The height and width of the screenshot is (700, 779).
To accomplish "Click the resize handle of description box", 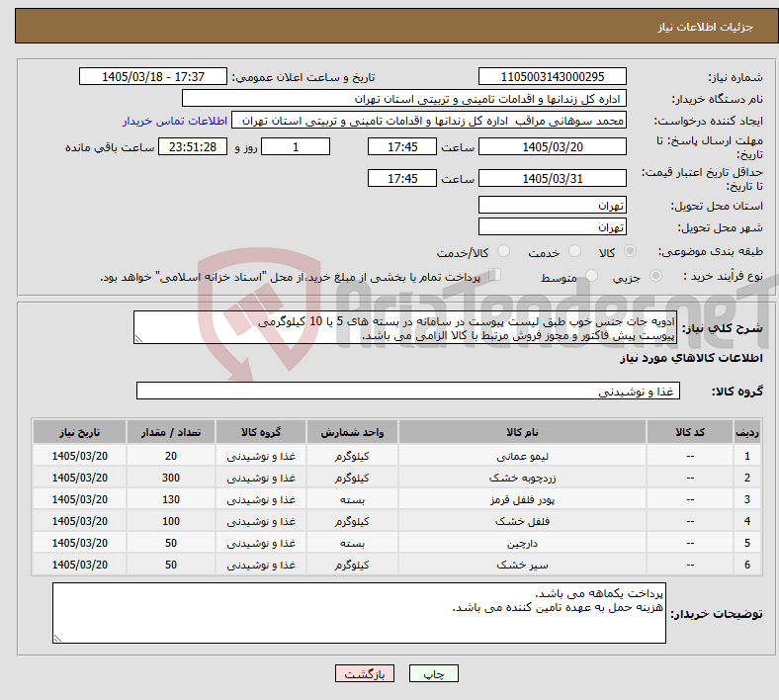I will coord(138,339).
